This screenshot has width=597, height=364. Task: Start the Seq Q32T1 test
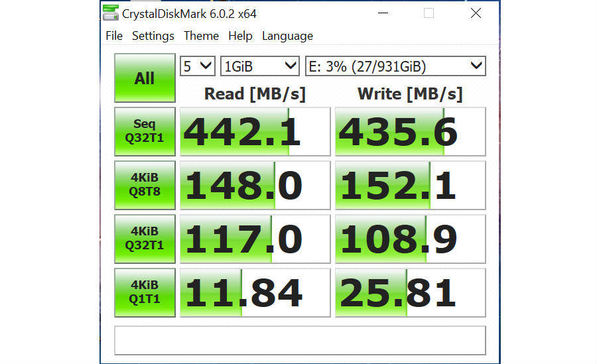pyautogui.click(x=145, y=131)
